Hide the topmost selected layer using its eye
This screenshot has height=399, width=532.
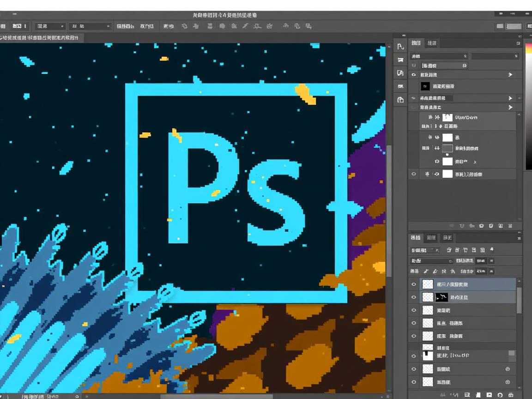pos(414,284)
